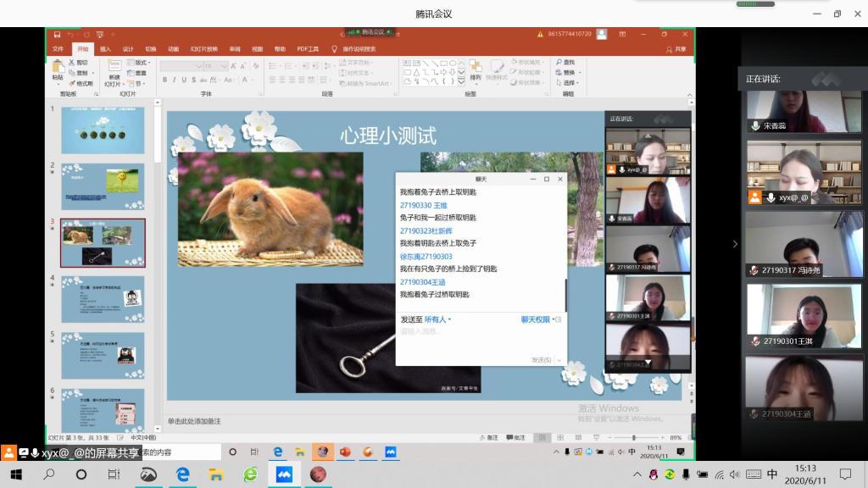
Task: Click the Save icon in PowerPoint's quick access toolbar
Action: pos(57,34)
